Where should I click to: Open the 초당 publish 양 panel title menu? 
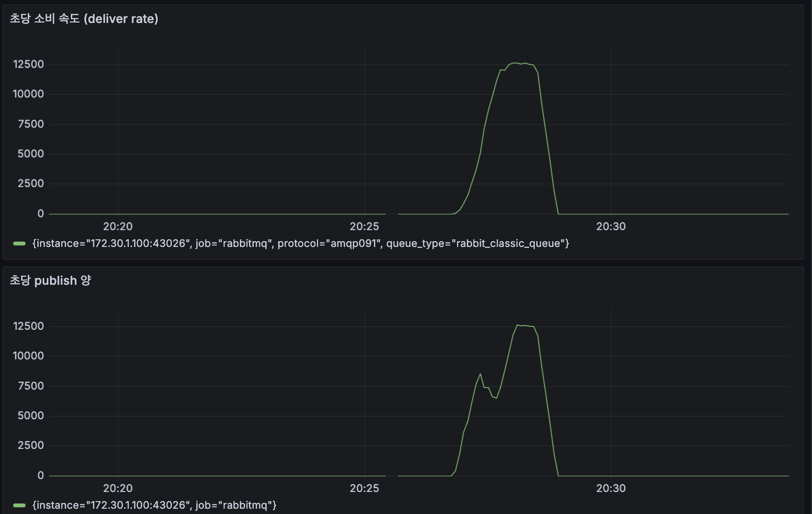pos(50,281)
